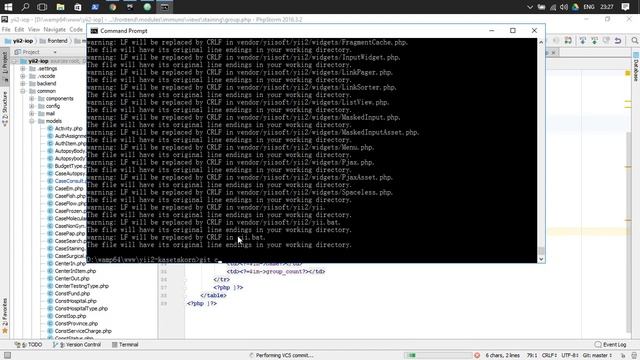Toggle tool window bars at bottom-left corner
The width and height of the screenshot is (640, 360).
click(x=7, y=356)
